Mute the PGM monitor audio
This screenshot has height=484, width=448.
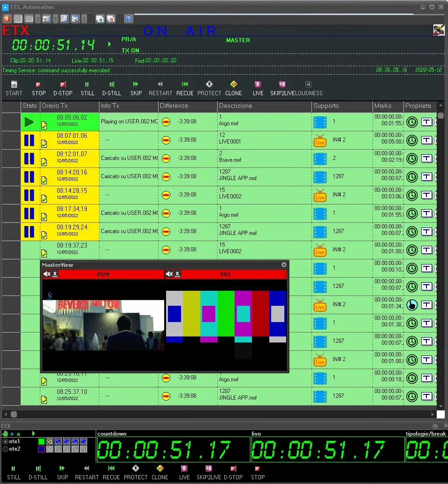(x=47, y=274)
